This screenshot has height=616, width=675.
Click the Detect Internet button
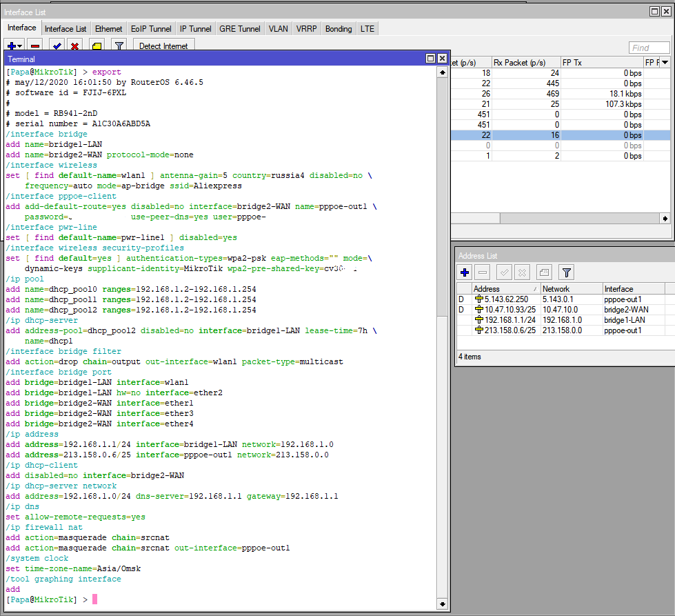tap(163, 46)
